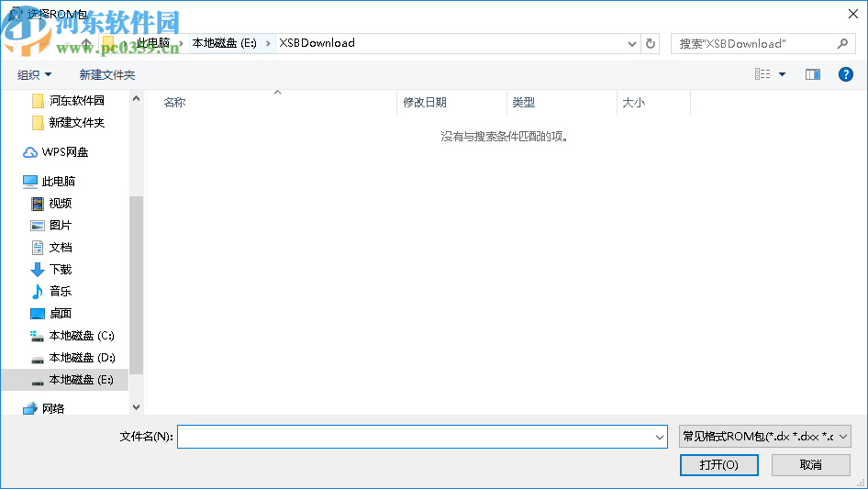868x489 pixels.
Task: Open the 文件名 dropdown arrow
Action: point(660,437)
